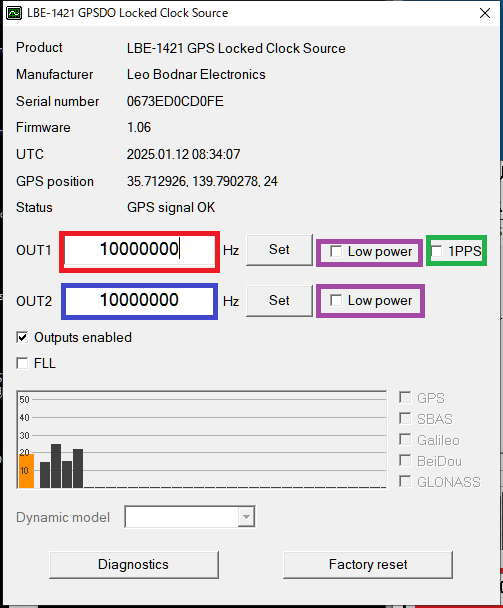The image size is (503, 608).
Task: Click the OUT2 frequency input field
Action: click(x=140, y=301)
